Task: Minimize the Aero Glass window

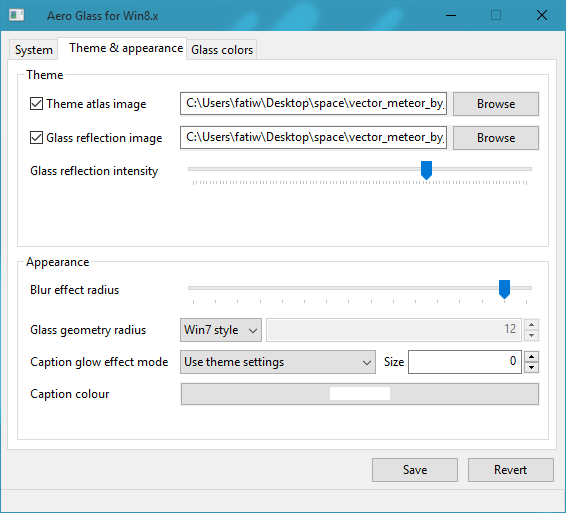Action: point(451,16)
